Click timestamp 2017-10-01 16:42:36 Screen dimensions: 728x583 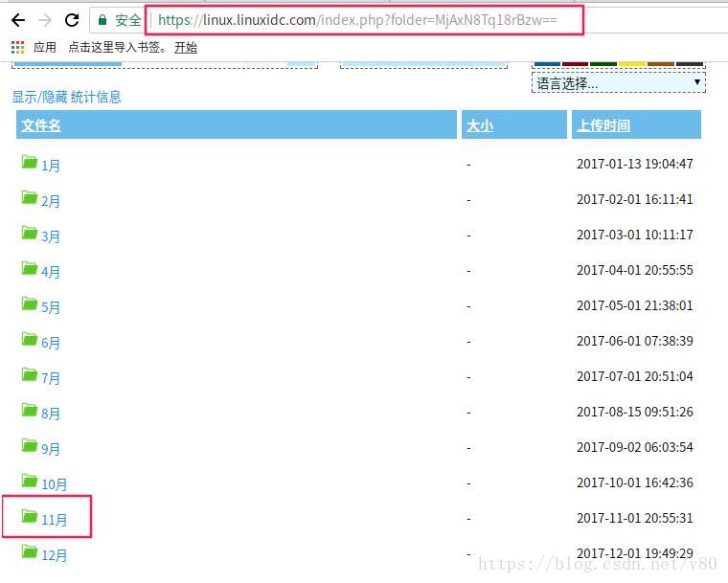coord(635,482)
